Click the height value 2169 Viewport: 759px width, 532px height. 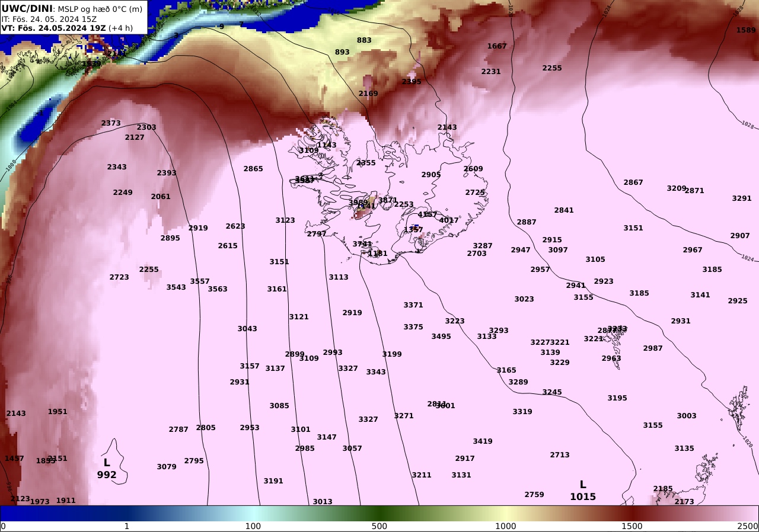pos(368,94)
